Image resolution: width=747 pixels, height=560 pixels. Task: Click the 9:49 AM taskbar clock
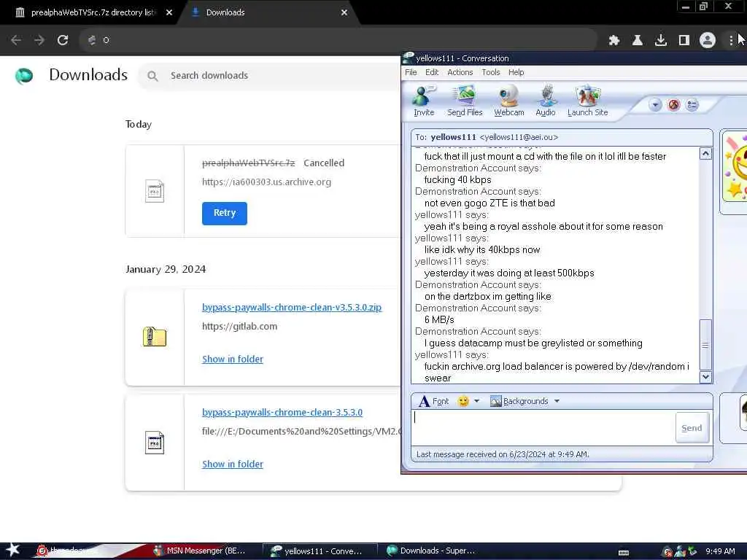[720, 551]
